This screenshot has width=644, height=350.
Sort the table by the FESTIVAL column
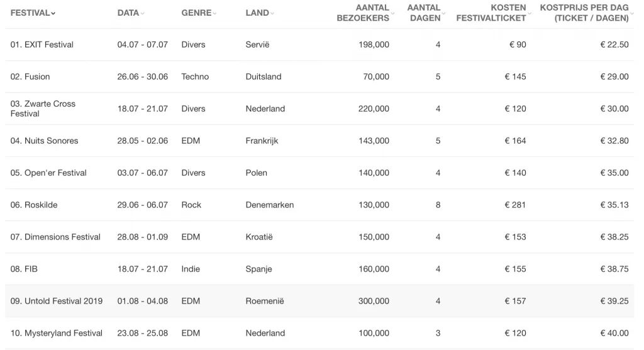[33, 13]
